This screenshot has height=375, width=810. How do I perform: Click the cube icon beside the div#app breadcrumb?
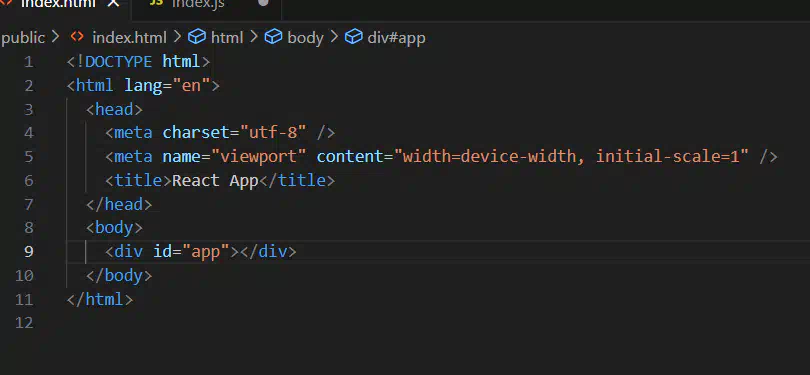tap(353, 37)
